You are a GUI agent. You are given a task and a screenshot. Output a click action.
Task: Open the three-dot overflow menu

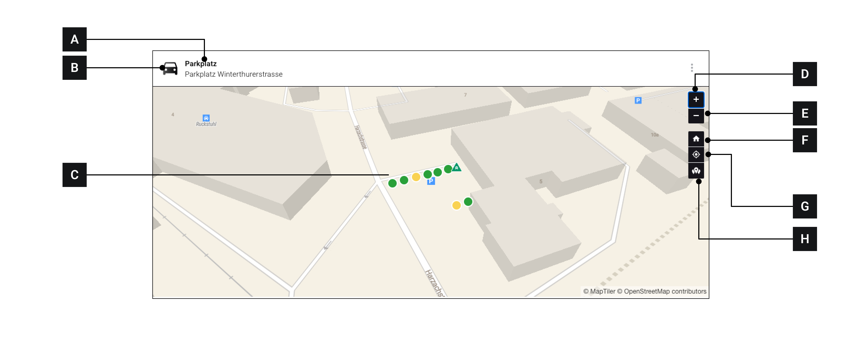(691, 68)
